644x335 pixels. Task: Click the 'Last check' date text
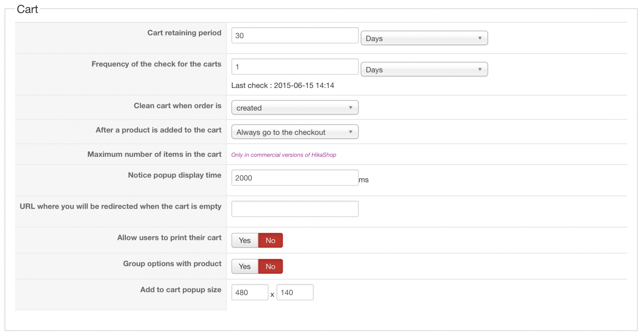[282, 86]
